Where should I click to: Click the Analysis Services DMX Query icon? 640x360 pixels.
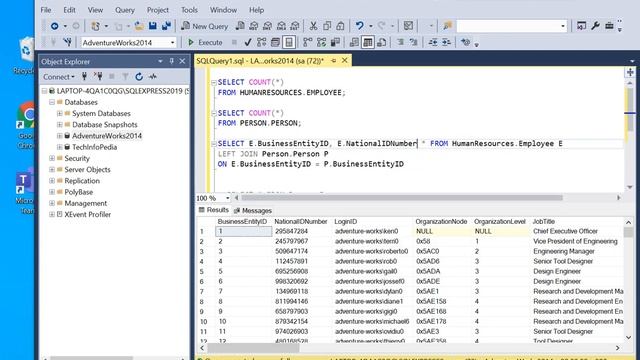pyautogui.click(x=267, y=26)
